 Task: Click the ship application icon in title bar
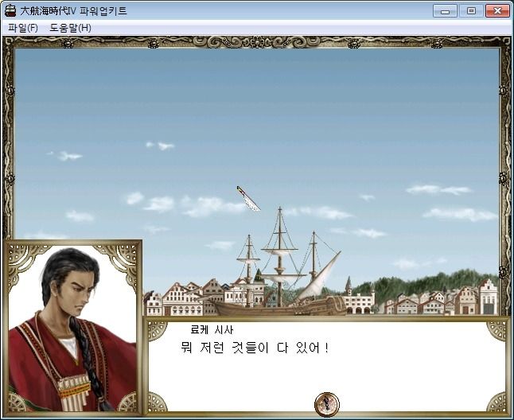[x=10, y=11]
